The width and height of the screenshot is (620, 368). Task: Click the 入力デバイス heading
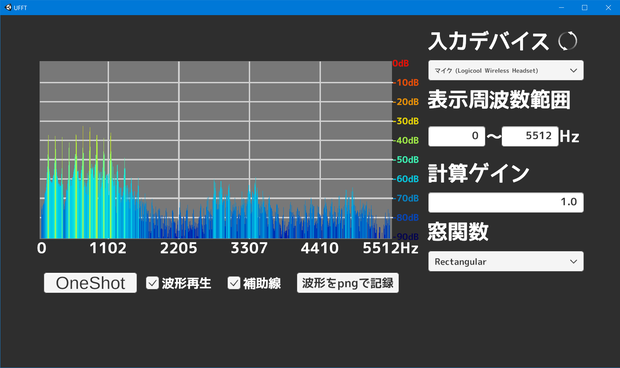click(x=489, y=41)
